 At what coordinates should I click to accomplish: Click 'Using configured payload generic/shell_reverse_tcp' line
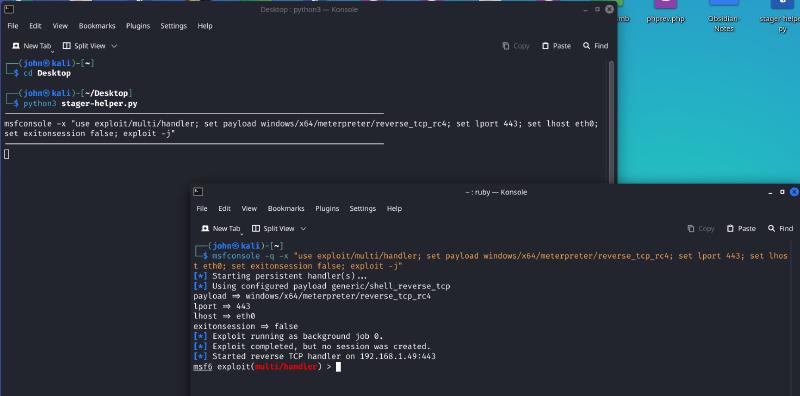pos(322,287)
